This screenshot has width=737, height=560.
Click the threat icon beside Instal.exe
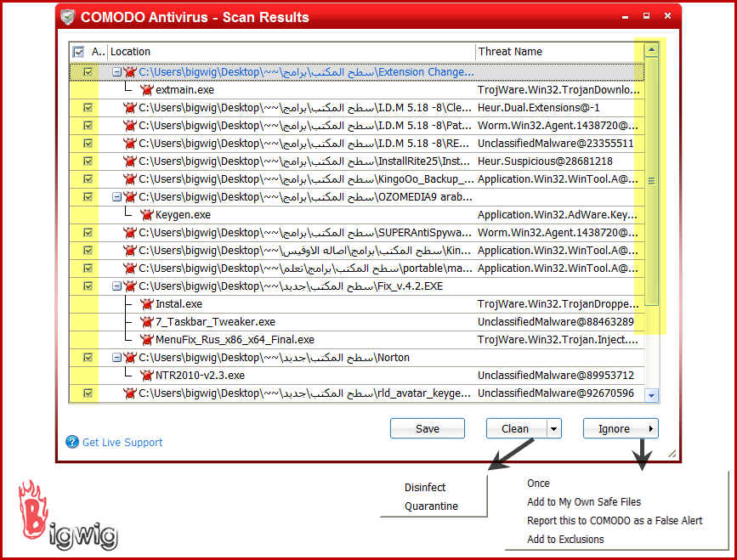point(146,303)
